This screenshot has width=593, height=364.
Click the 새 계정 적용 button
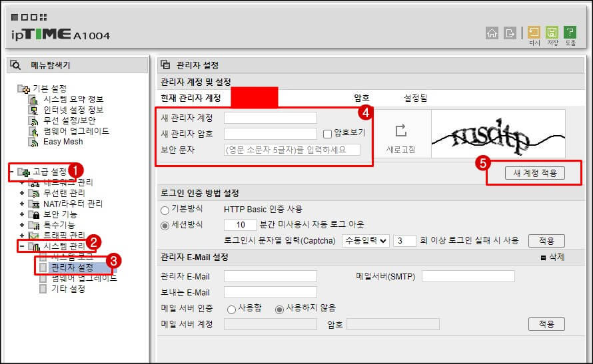535,173
